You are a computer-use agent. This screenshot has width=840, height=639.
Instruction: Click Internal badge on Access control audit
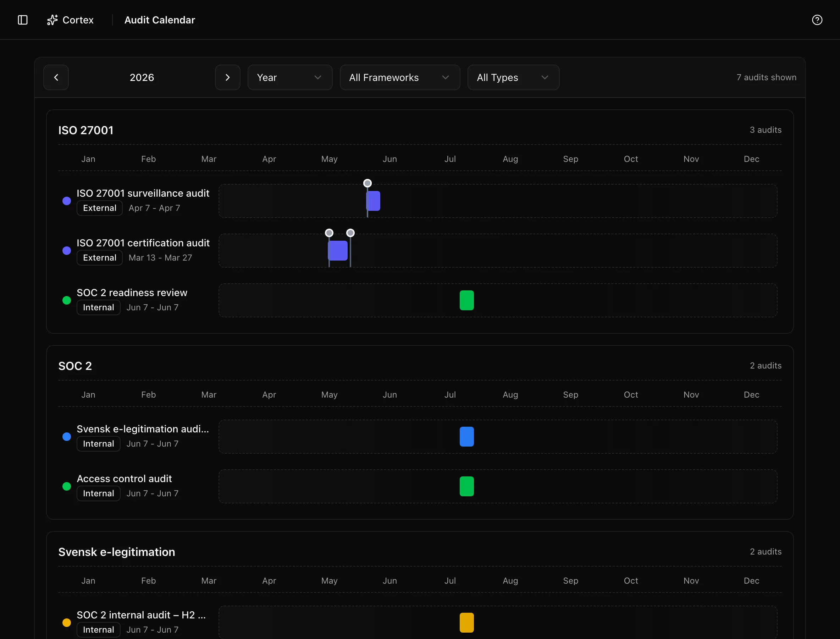[99, 493]
